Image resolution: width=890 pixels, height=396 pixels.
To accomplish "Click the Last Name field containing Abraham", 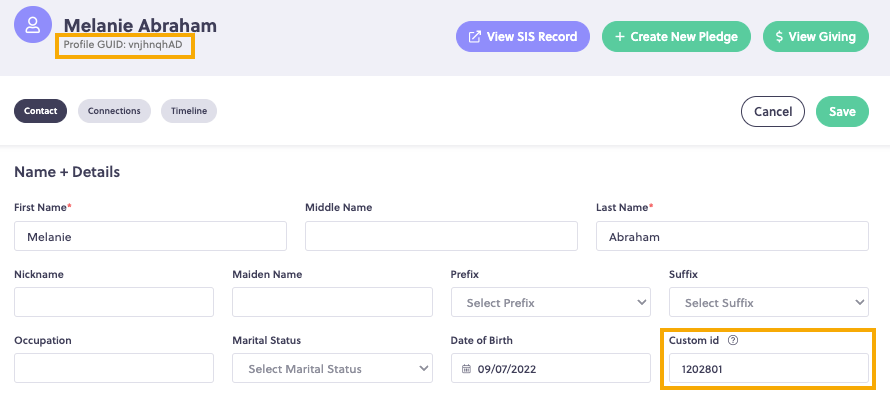I will 732,236.
